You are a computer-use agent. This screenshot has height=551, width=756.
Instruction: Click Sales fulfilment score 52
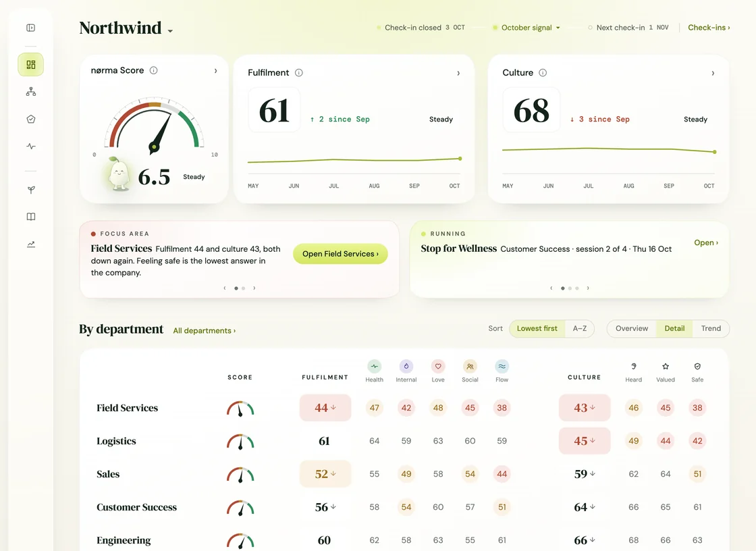pyautogui.click(x=325, y=474)
